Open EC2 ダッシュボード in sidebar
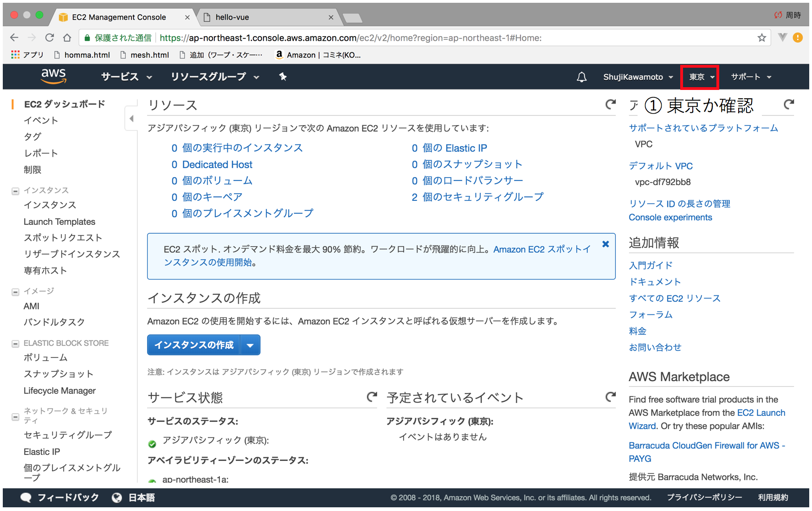The height and width of the screenshot is (511, 812). click(64, 104)
